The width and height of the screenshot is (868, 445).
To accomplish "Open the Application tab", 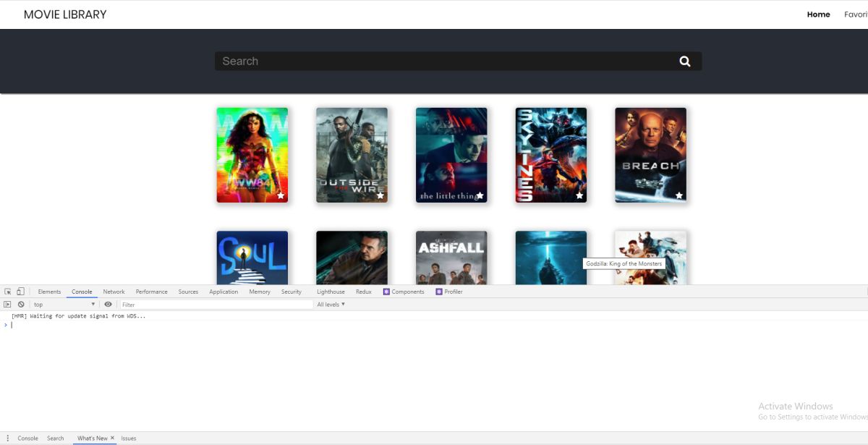I will pyautogui.click(x=224, y=292).
